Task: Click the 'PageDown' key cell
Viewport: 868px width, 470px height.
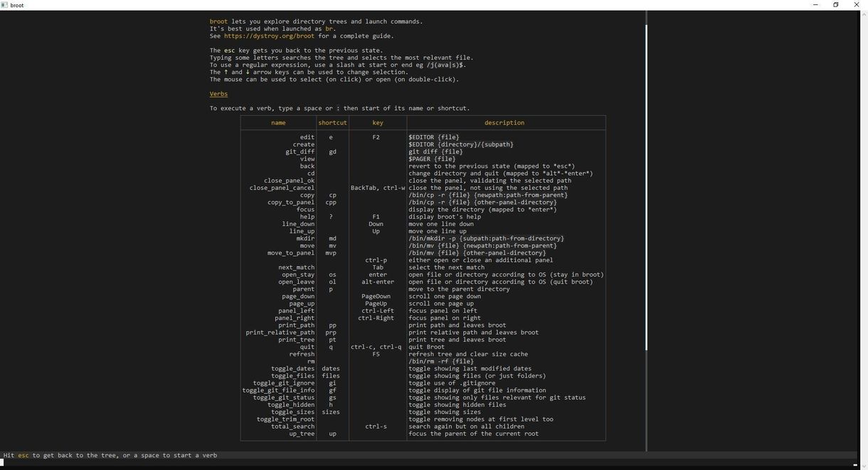Action: [376, 297]
